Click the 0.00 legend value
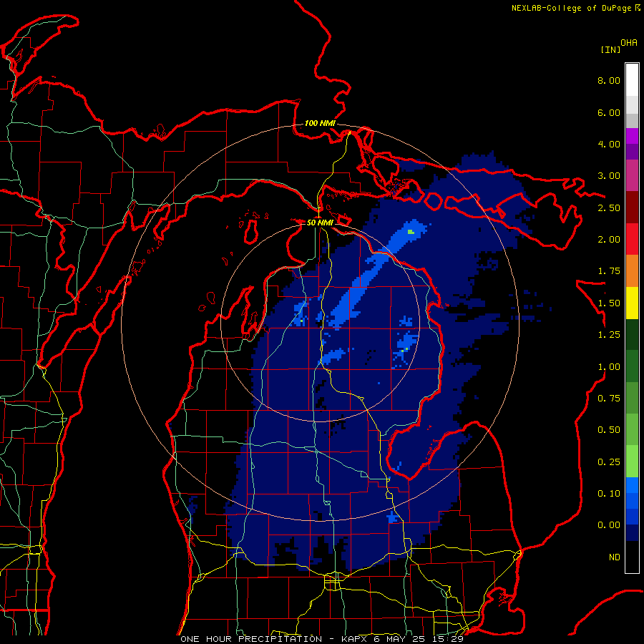Image resolution: width=644 pixels, height=644 pixels. click(609, 525)
